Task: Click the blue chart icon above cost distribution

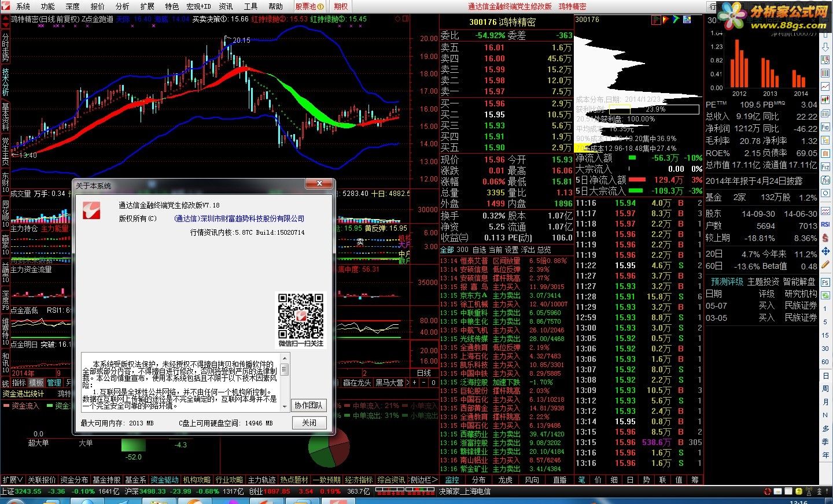Action: (687, 20)
